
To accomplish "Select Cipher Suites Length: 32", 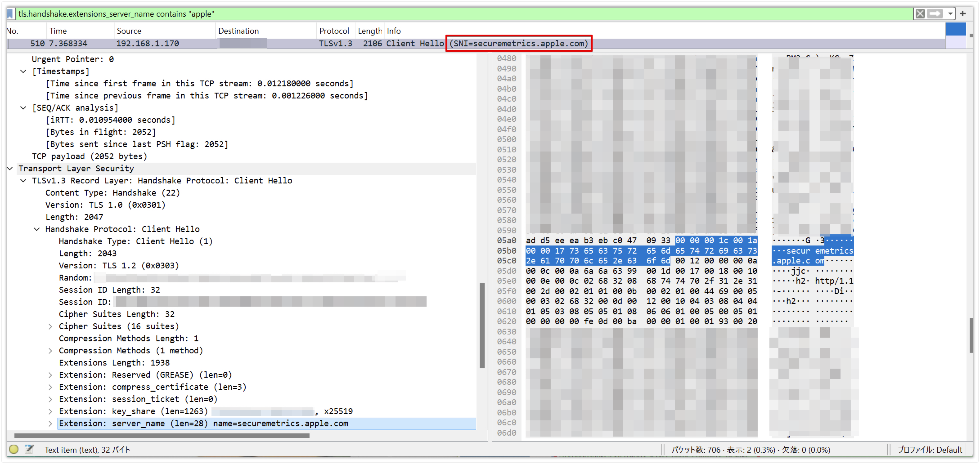I will click(116, 314).
